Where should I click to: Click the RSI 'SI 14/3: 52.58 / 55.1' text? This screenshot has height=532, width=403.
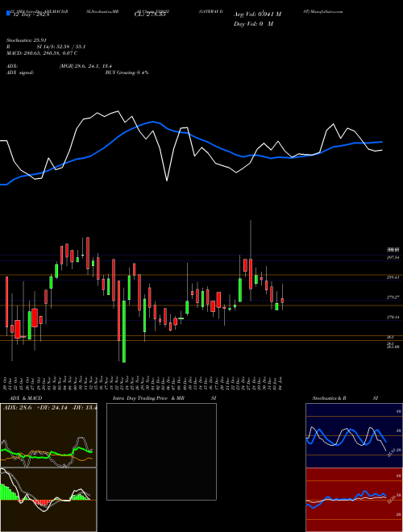61,47
